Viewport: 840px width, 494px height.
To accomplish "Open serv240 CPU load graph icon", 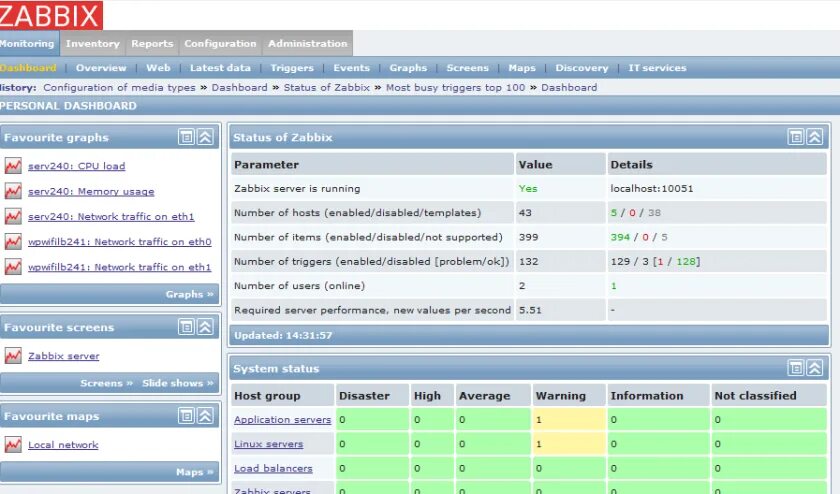I will (x=13, y=166).
